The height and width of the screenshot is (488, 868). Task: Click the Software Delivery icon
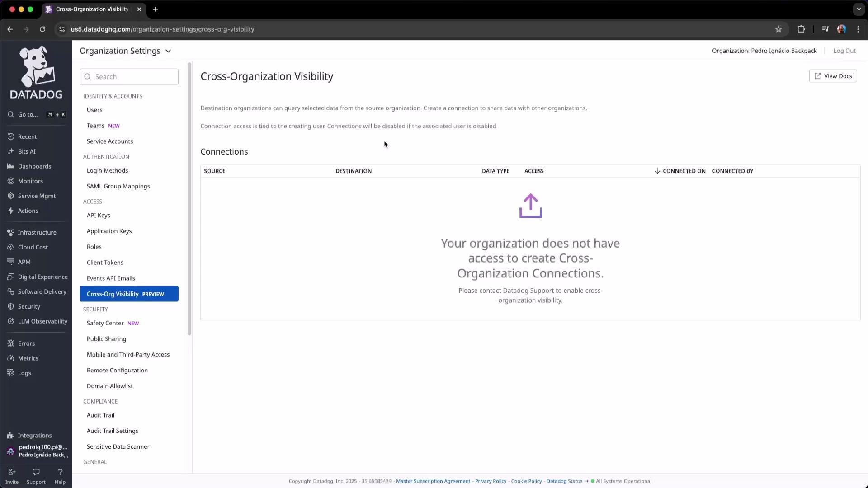11,291
